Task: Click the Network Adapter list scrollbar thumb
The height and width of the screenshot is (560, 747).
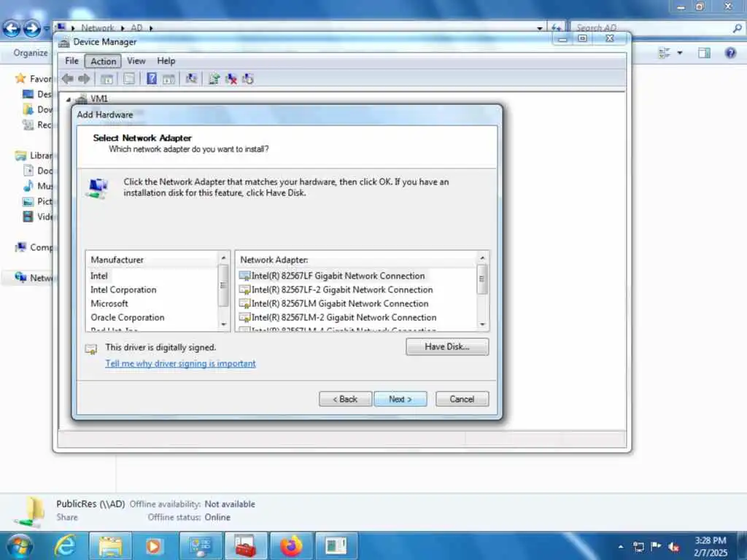Action: tap(482, 279)
